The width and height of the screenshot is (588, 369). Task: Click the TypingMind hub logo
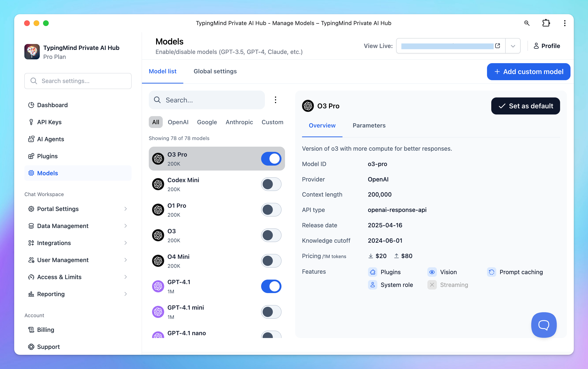32,52
